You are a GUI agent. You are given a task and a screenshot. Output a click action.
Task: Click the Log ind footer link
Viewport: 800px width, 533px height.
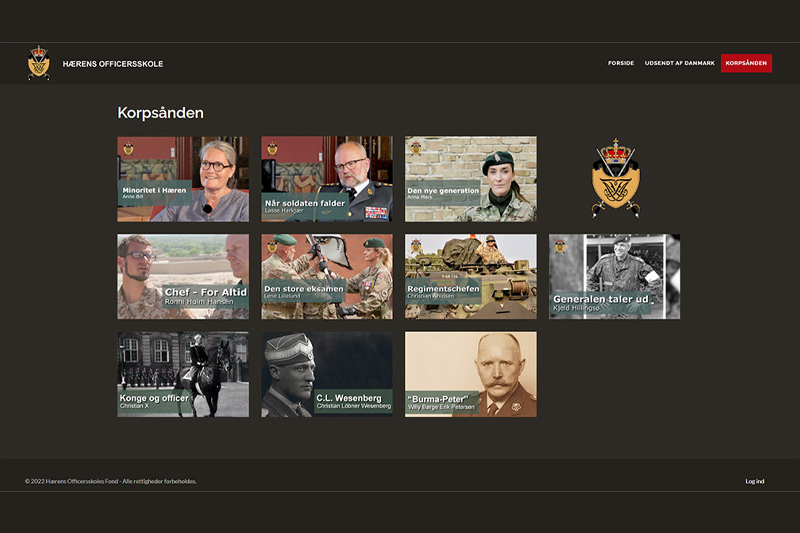click(x=754, y=481)
